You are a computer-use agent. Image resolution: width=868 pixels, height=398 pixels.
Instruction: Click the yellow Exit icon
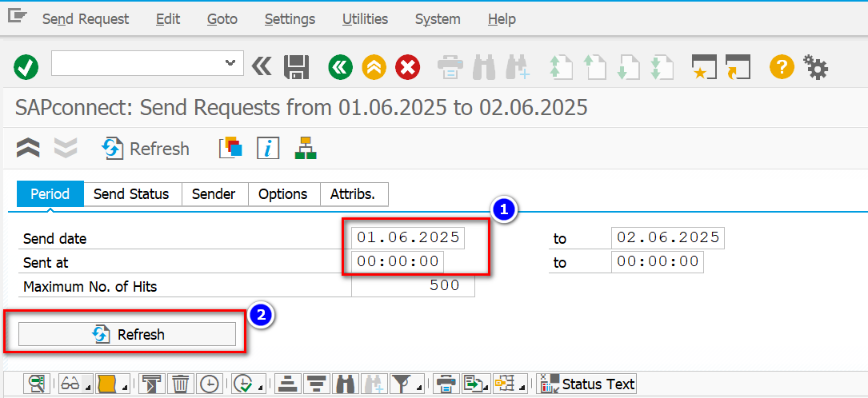(374, 67)
